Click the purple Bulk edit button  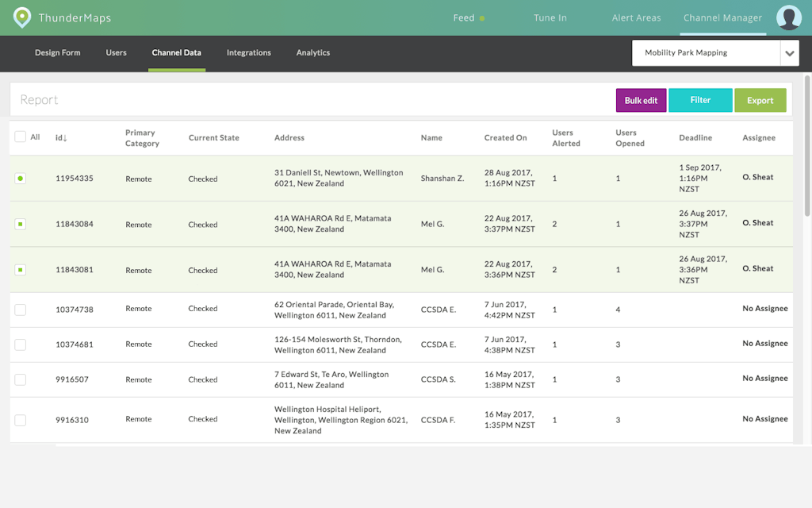coord(641,101)
